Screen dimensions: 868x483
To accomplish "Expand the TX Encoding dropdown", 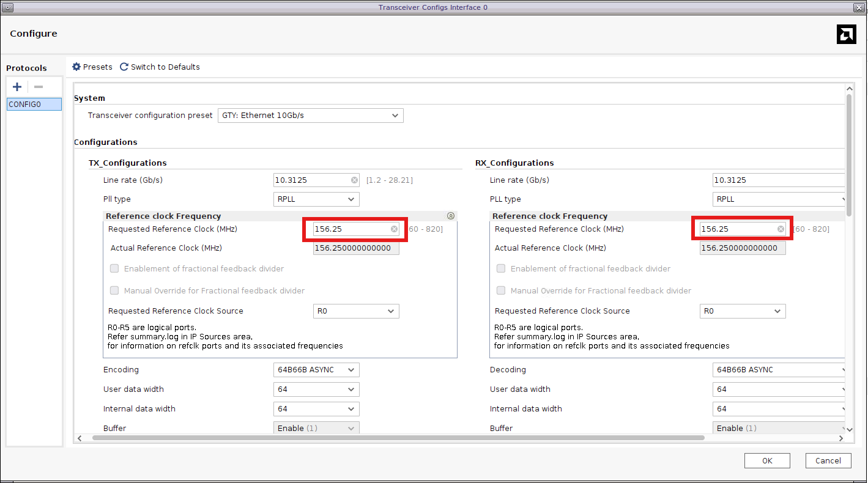I will tap(316, 370).
